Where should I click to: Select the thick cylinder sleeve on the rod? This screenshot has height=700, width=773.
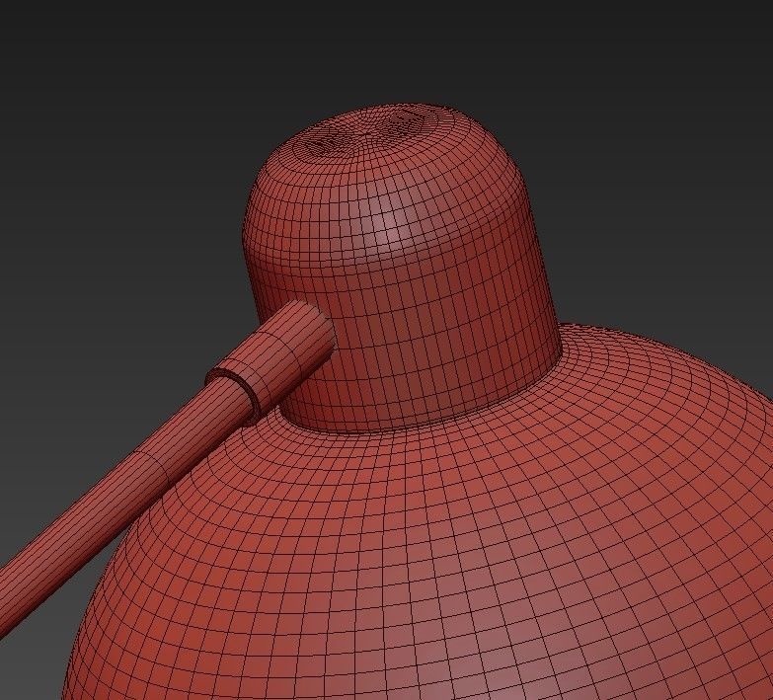pos(271,362)
